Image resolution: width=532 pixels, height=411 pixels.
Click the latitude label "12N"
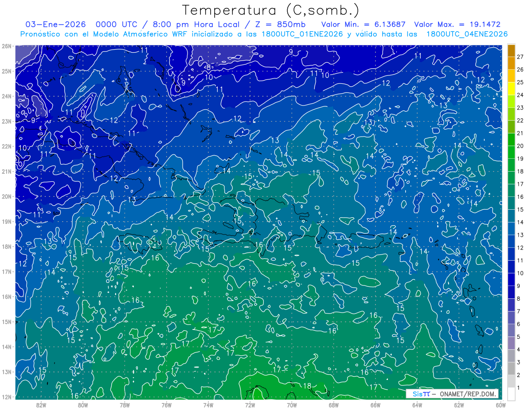click(6, 397)
